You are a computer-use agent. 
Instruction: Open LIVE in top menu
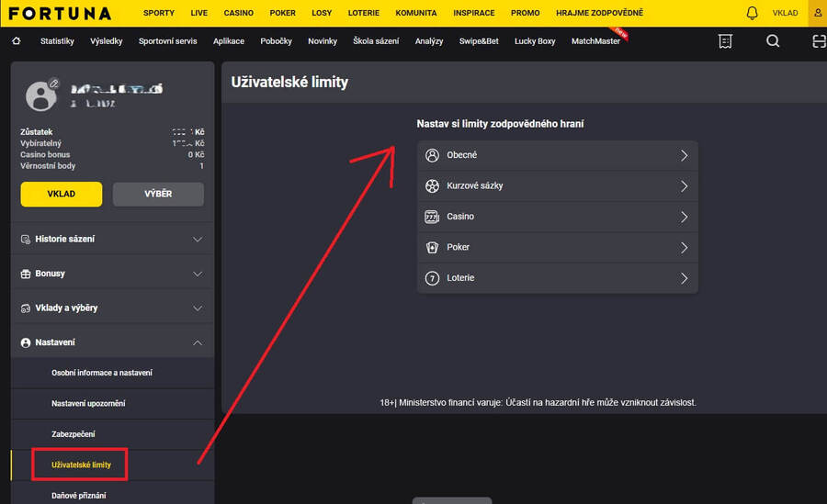(x=198, y=13)
